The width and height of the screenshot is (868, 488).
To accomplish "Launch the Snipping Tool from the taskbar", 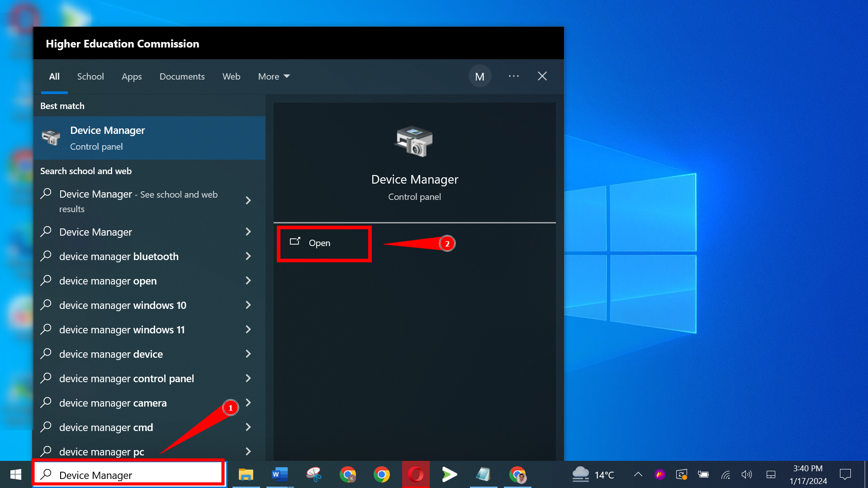I will 314,474.
